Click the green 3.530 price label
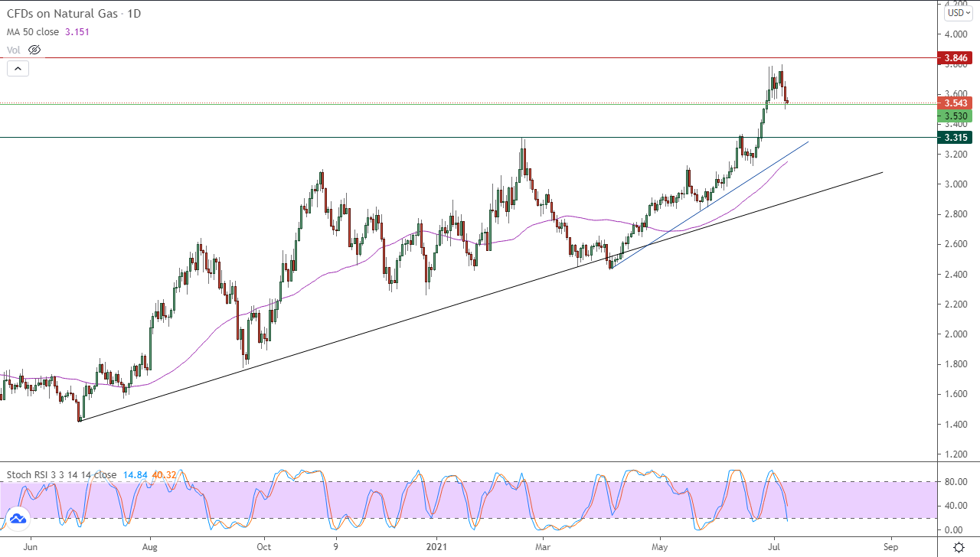 pos(955,116)
